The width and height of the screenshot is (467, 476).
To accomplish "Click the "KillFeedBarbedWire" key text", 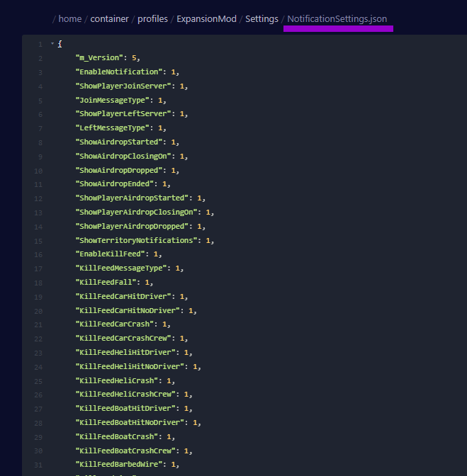I will 120,465.
